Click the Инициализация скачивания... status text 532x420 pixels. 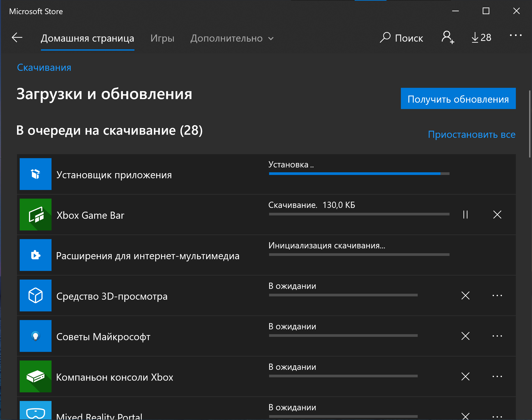327,245
